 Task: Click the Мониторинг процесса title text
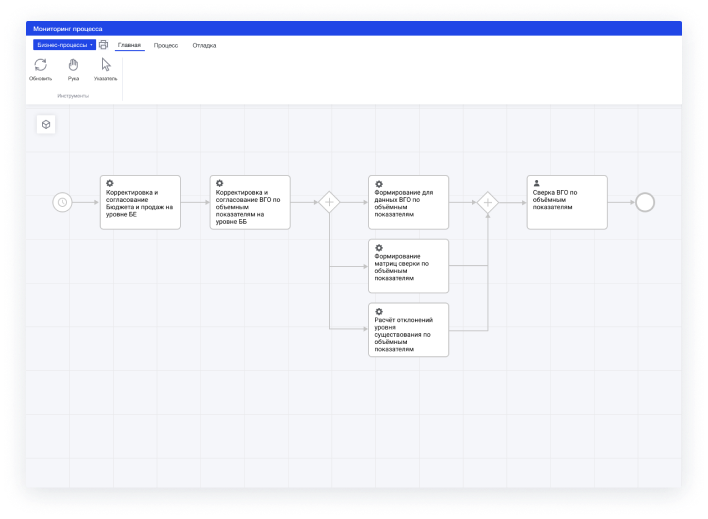[x=68, y=28]
